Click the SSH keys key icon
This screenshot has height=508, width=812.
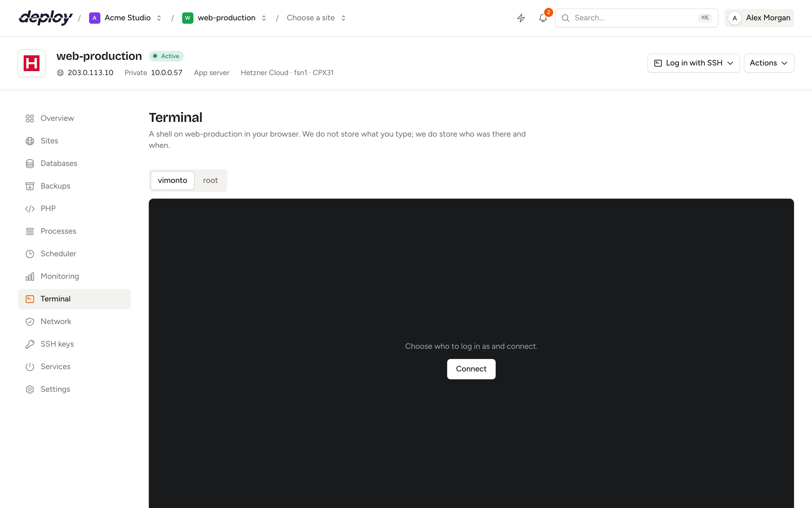30,344
